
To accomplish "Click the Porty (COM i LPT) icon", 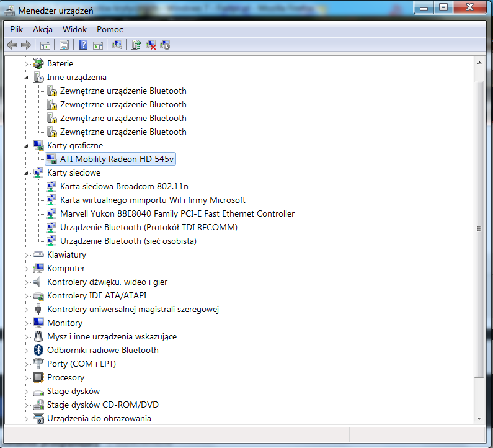I will point(38,364).
